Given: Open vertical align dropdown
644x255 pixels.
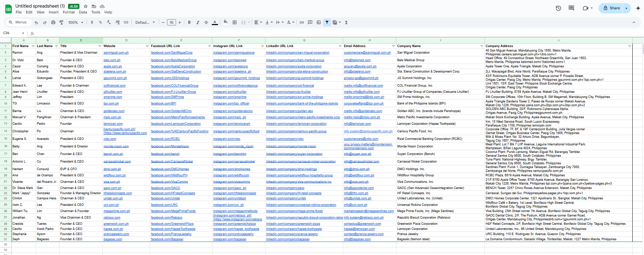Looking at the screenshot, I should point(269,22).
